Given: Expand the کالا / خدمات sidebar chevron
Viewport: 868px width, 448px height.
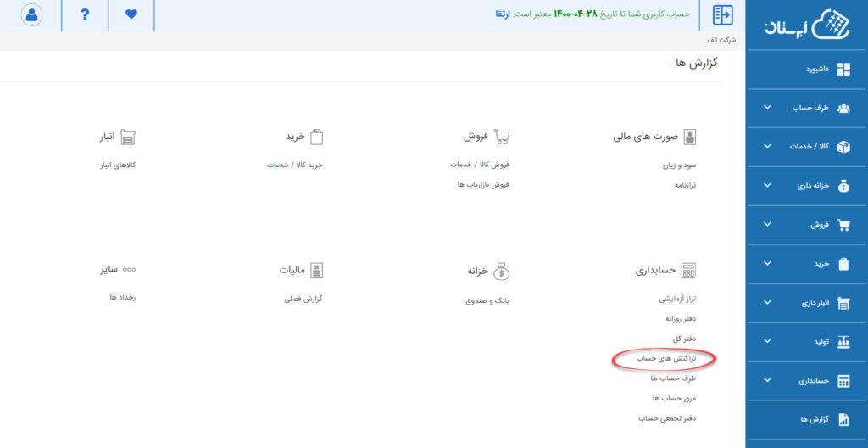Looking at the screenshot, I should 767,147.
